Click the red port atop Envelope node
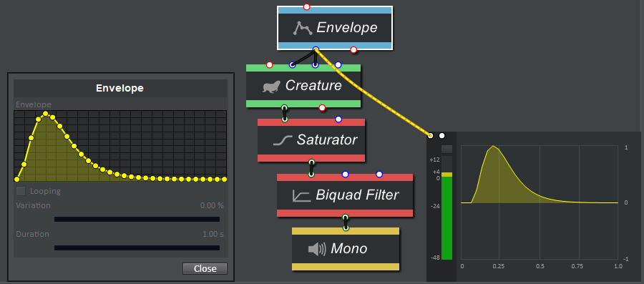This screenshot has height=284, width=644. pyautogui.click(x=306, y=6)
